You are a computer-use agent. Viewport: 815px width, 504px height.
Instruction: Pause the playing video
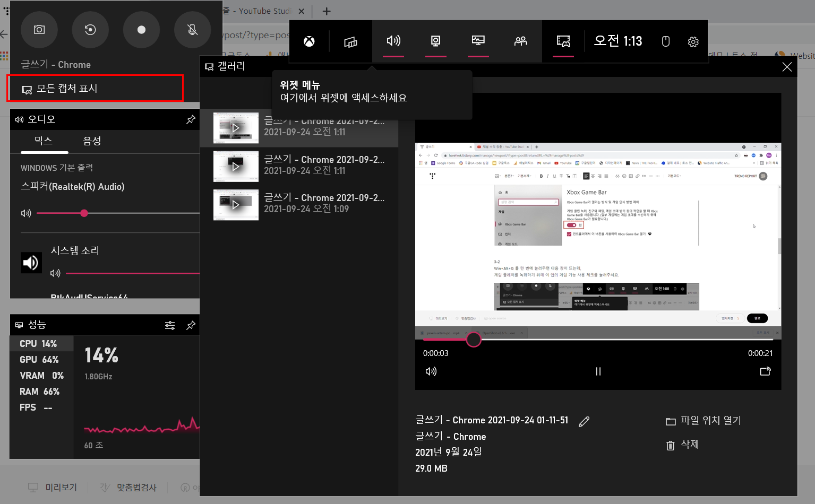click(x=598, y=371)
